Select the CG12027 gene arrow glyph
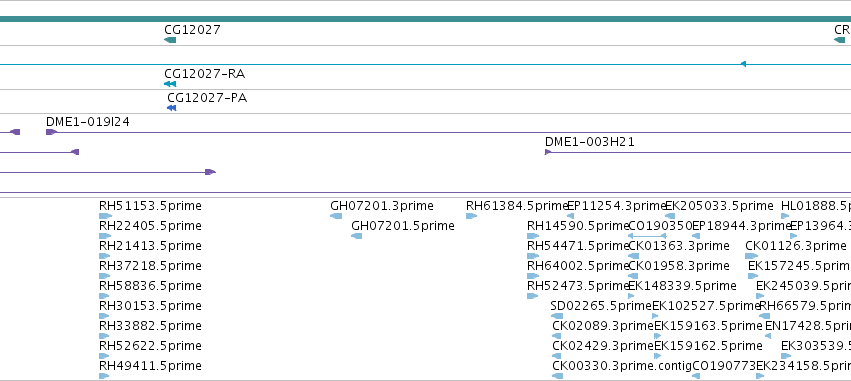851x381 pixels. pyautogui.click(x=170, y=40)
